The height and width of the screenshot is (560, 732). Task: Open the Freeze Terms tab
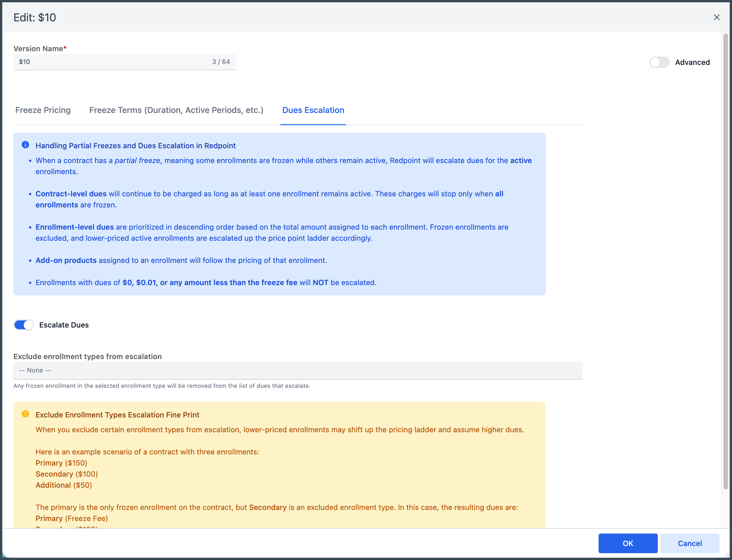pos(176,110)
